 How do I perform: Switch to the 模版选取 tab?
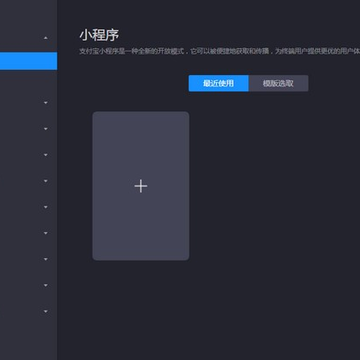click(x=278, y=83)
